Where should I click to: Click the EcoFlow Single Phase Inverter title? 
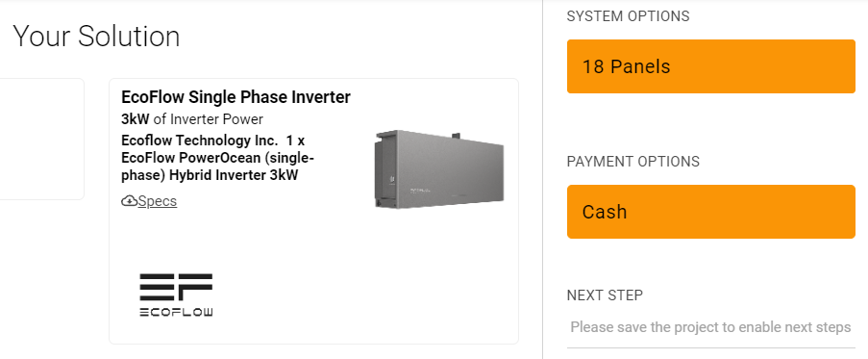pyautogui.click(x=236, y=97)
